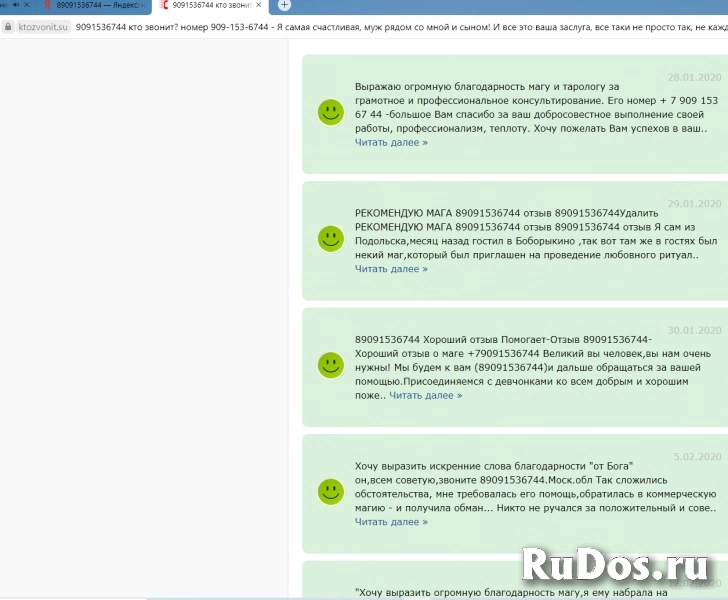
Task: Select the '9091536744 кто звонит' tab
Action: click(x=210, y=6)
